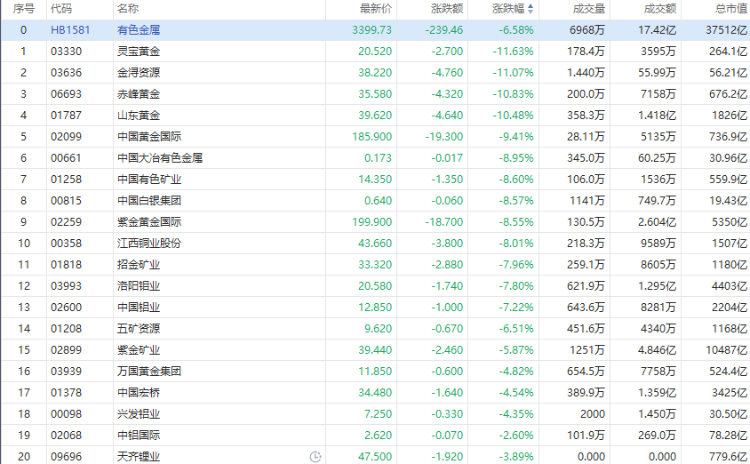Select stock 中国有色矿业
Image resolution: width=750 pixels, height=464 pixels.
pos(149,179)
